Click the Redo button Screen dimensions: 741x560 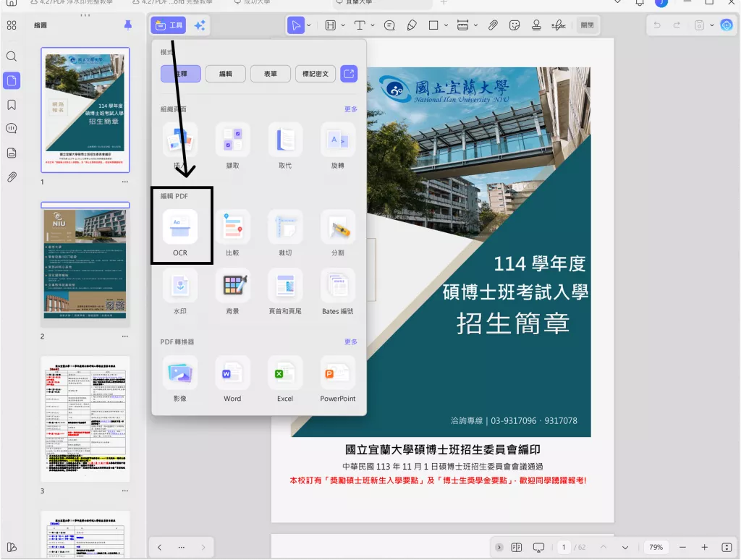coord(677,25)
